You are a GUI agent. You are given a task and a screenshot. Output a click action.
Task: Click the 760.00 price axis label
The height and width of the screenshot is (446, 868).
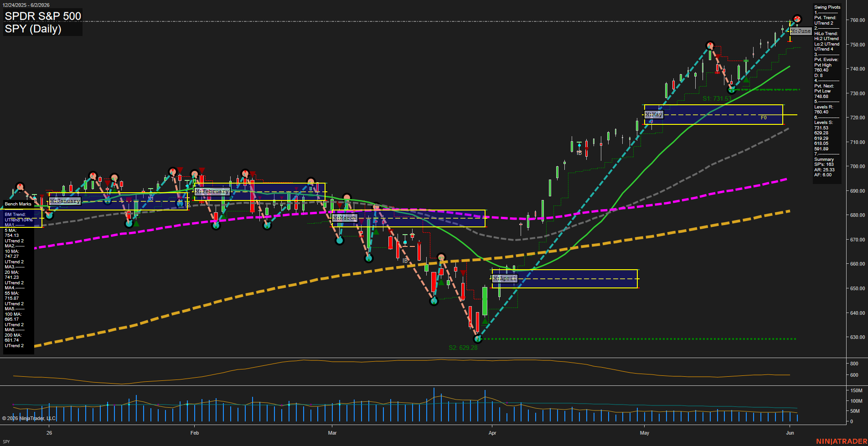point(857,21)
